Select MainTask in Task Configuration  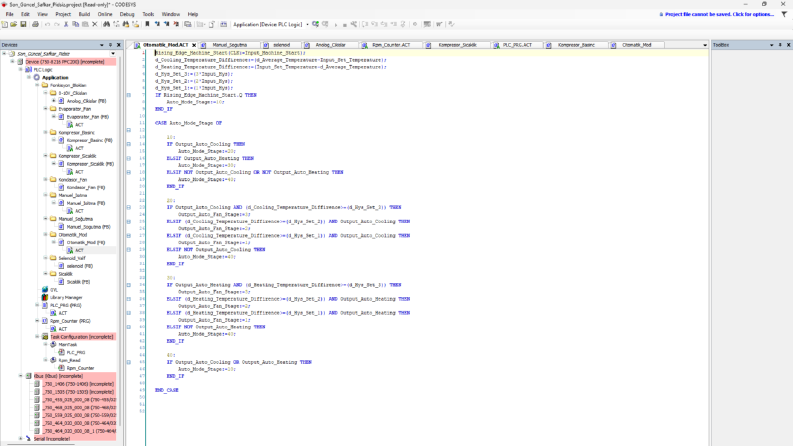coord(68,344)
